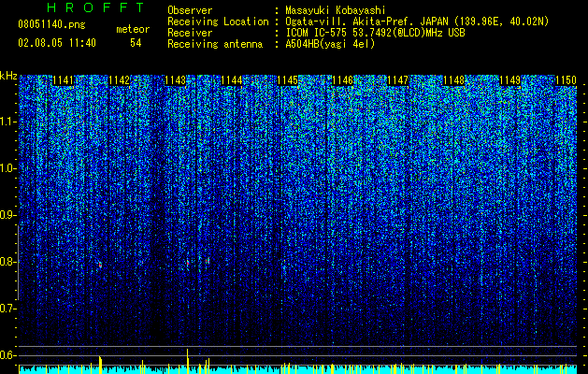This screenshot has width=588, height=374.
Task: Click time marker 1148
Action: point(453,80)
